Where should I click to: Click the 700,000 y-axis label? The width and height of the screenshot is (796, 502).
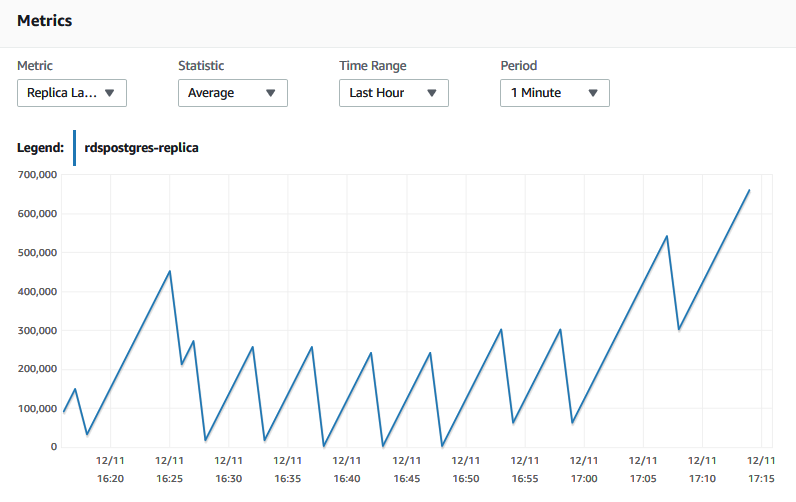37,175
